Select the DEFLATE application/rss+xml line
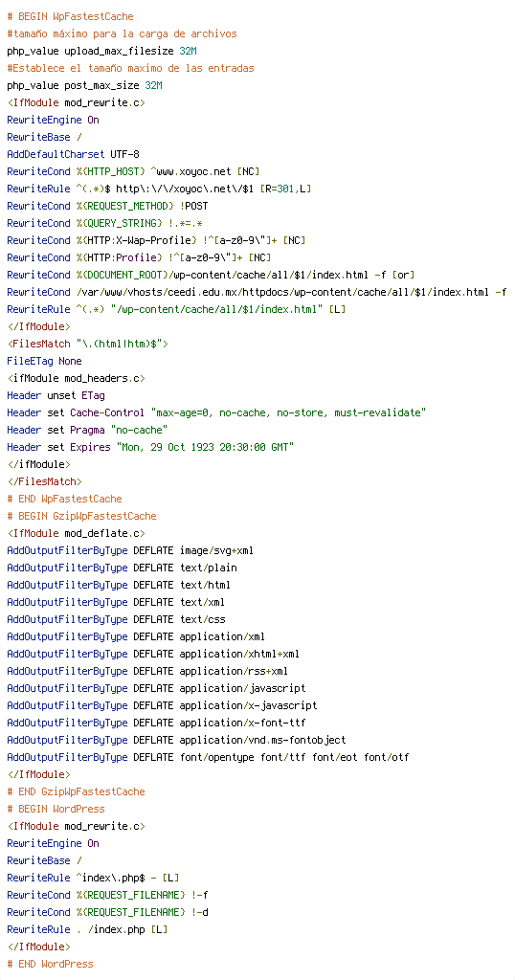515x980 pixels. click(147, 671)
